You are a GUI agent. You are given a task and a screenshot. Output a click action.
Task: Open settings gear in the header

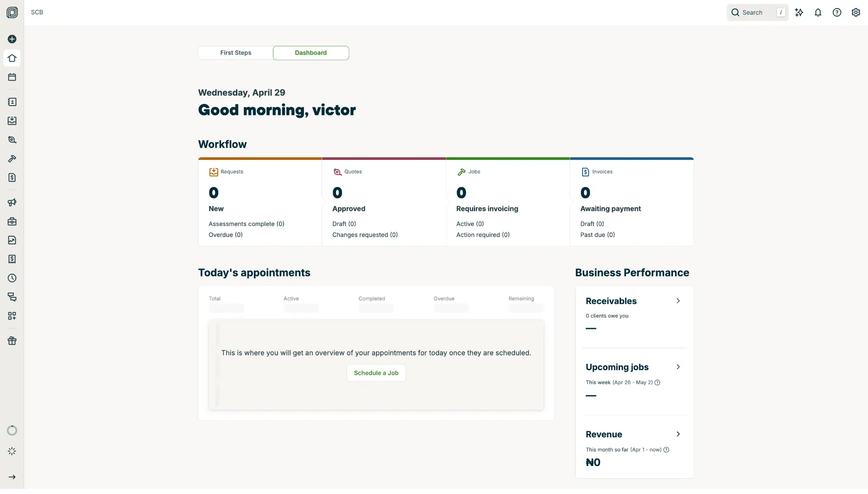856,12
